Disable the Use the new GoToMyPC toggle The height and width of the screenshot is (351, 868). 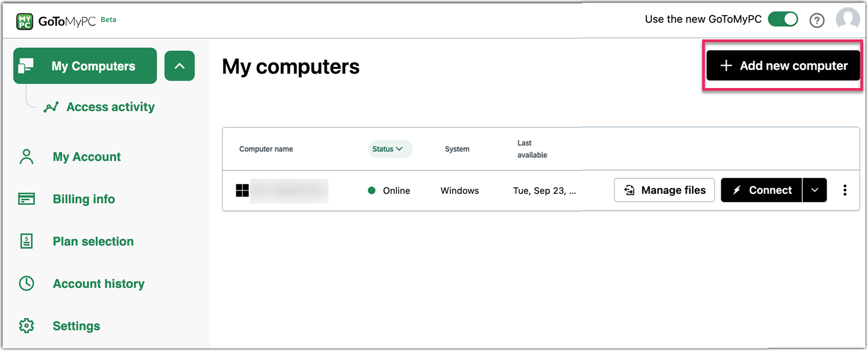pos(783,19)
